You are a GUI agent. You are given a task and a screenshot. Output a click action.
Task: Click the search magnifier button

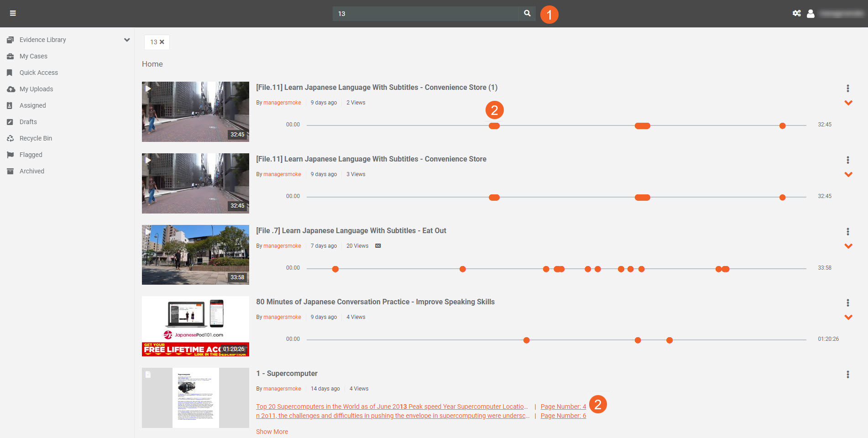[x=527, y=13]
